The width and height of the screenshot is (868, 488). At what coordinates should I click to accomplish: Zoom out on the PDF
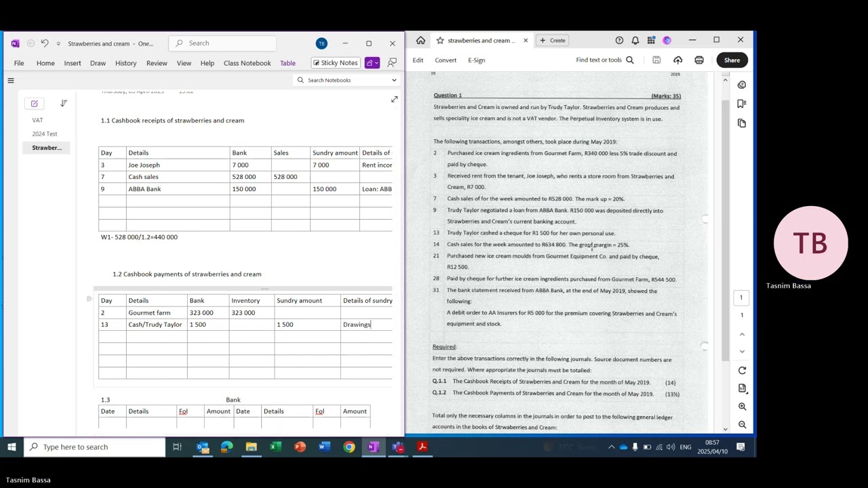pyautogui.click(x=742, y=425)
